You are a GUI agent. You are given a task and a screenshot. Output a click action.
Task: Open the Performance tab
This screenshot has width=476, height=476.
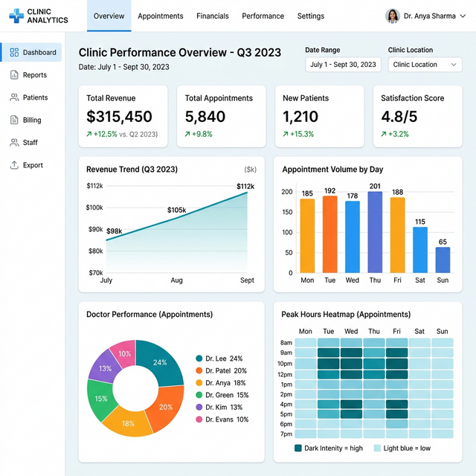pos(263,16)
